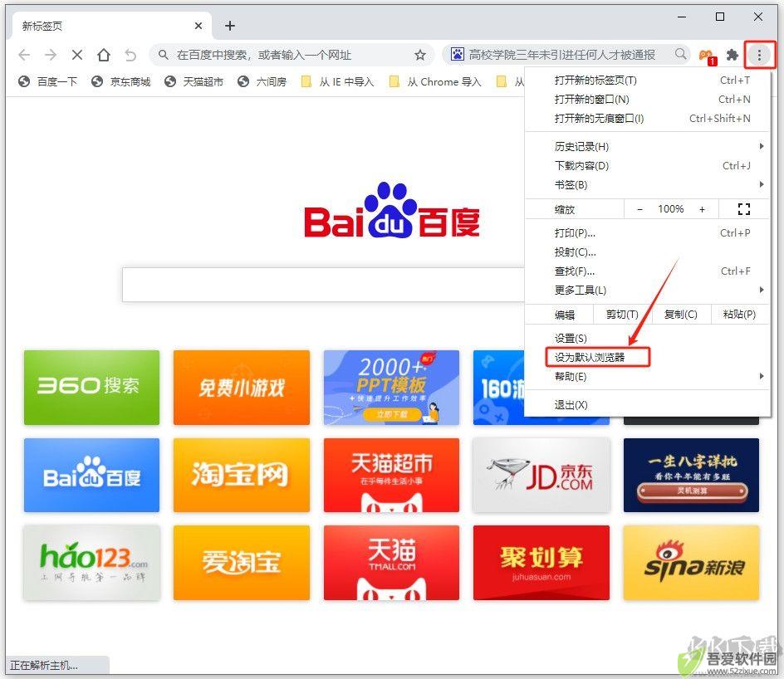Select 退出(X) menu item

[x=648, y=405]
